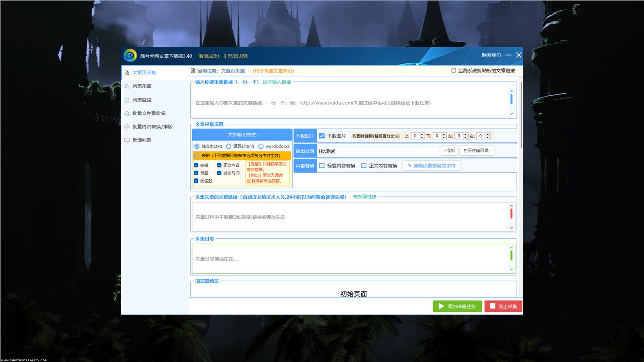The height and width of the screenshot is (362, 644).
Task: Click the app logo icon in title bar
Action: 130,55
